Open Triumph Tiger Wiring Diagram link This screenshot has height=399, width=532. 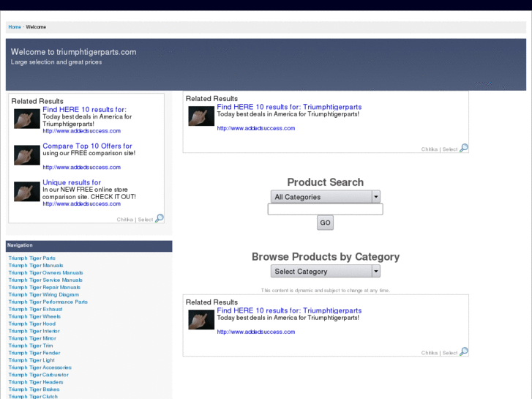44,295
